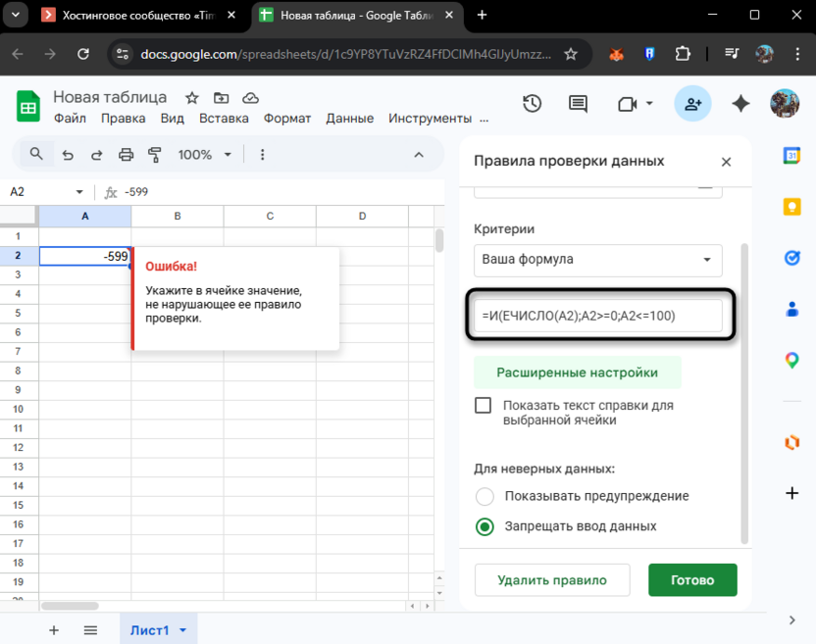816x644 pixels.
Task: Click the green 'Готово' button
Action: coord(692,579)
